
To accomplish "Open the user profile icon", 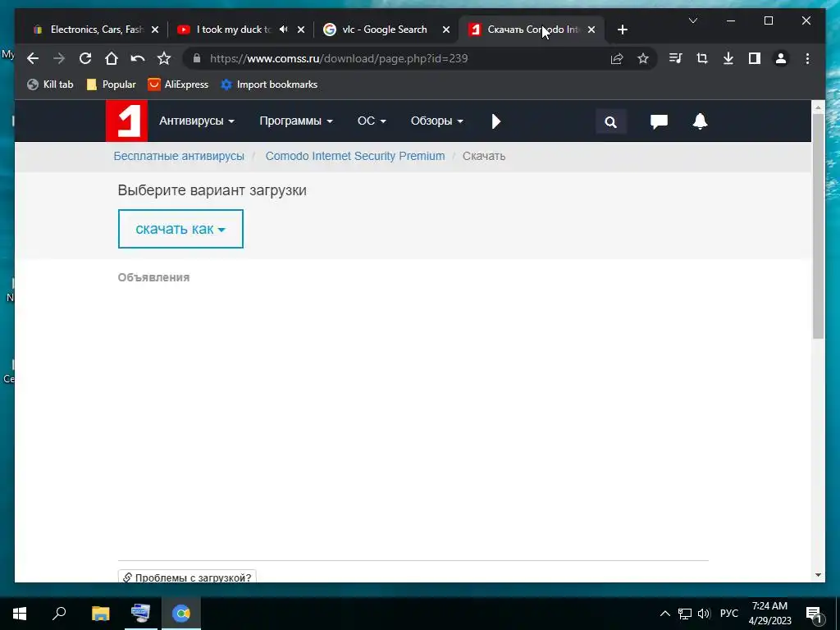I will 781,58.
